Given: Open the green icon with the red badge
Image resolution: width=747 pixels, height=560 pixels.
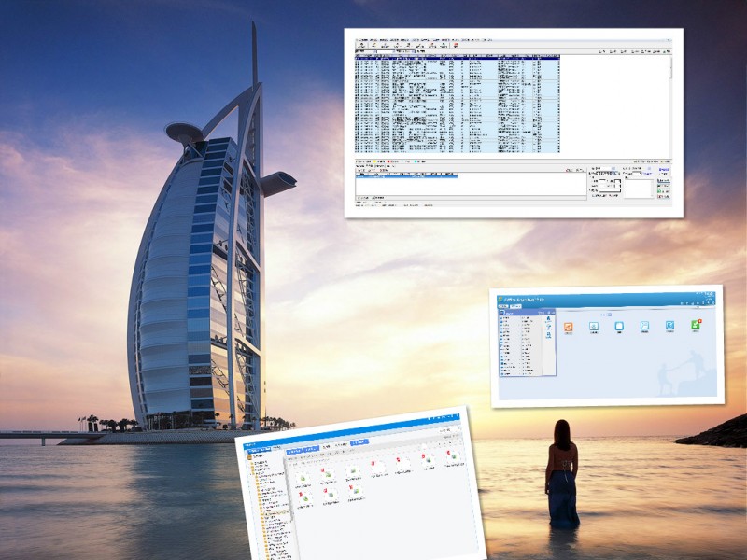Looking at the screenshot, I should click(696, 325).
